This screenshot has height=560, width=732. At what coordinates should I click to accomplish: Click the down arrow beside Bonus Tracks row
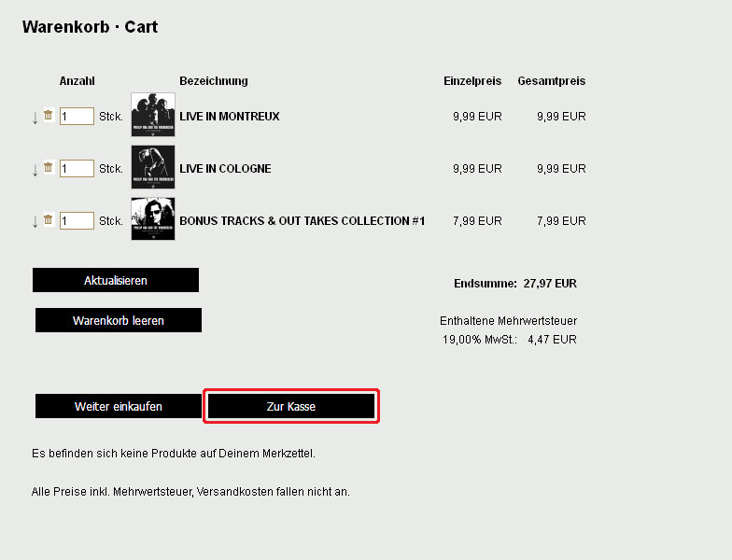point(35,222)
